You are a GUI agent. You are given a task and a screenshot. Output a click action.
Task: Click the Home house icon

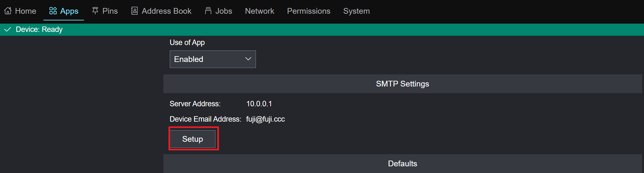click(8, 11)
